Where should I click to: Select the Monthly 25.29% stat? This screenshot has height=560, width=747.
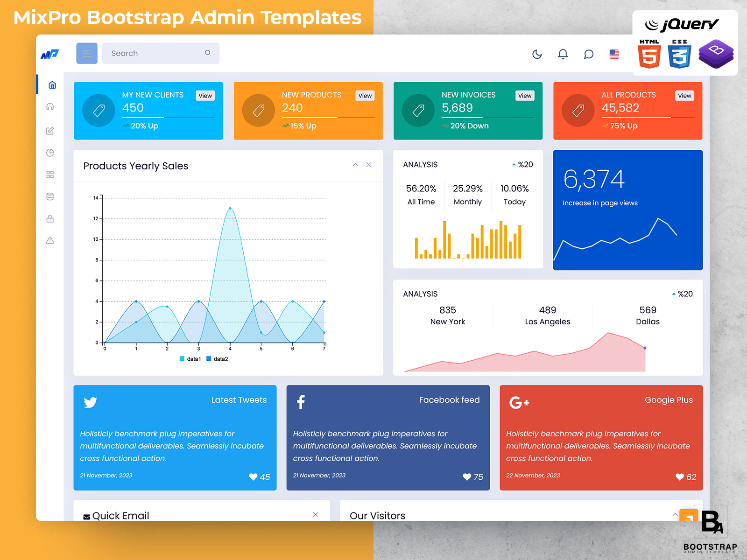(x=468, y=195)
